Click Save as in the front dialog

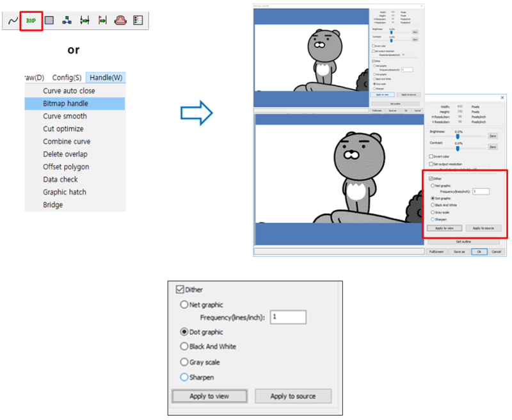[x=459, y=252]
